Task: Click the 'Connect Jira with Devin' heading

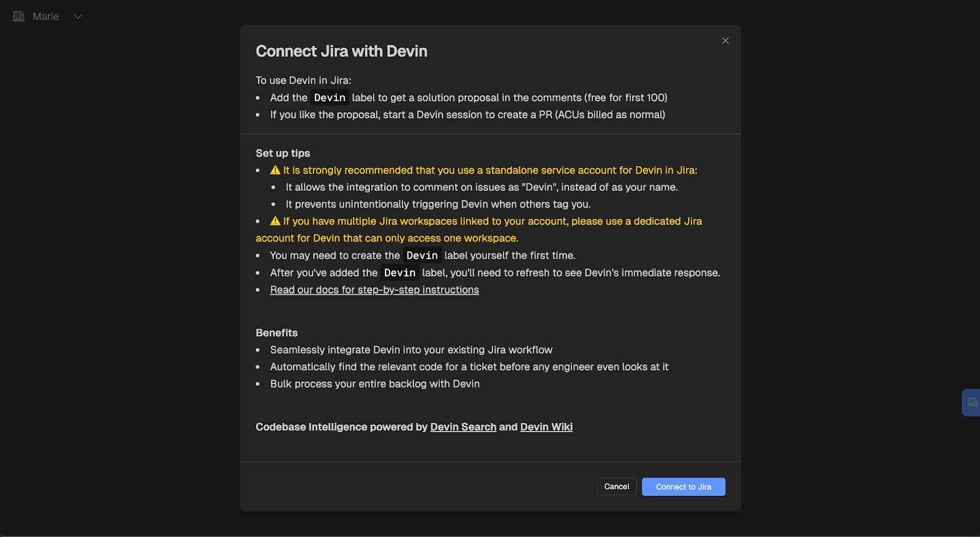Action: (x=341, y=51)
